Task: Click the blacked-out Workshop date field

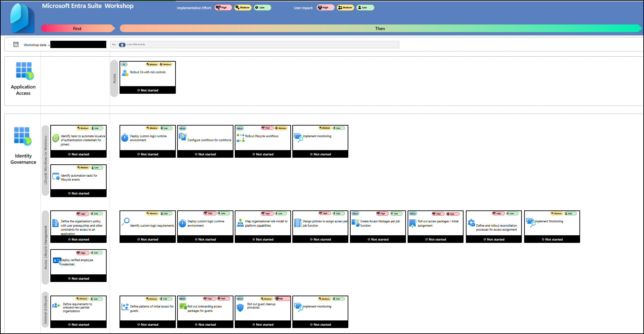Action: point(78,45)
